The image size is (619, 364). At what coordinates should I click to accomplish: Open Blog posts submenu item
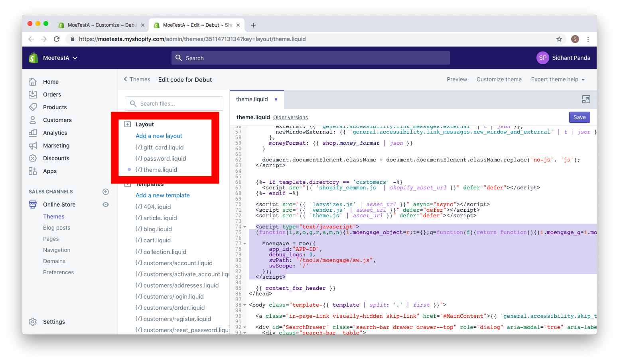[56, 228]
